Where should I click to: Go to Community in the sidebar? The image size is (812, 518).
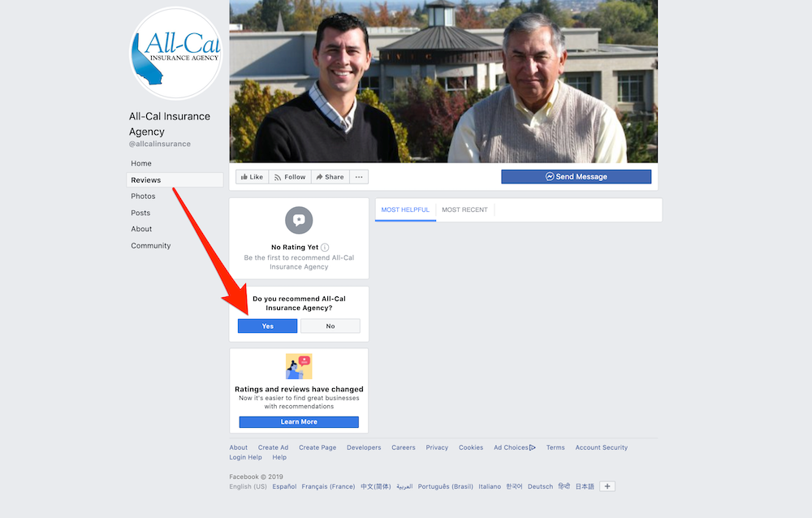[x=151, y=245]
